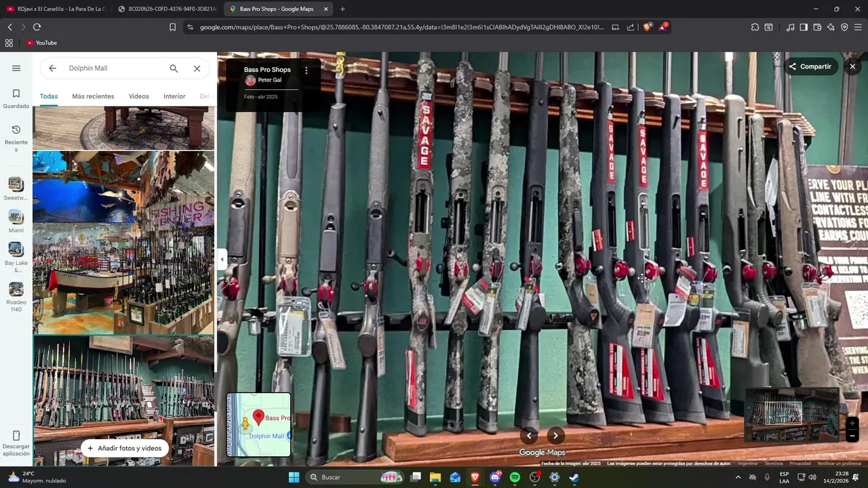This screenshot has width=868, height=488.
Task: Open Brave Rewards triangle icon
Action: tap(664, 27)
